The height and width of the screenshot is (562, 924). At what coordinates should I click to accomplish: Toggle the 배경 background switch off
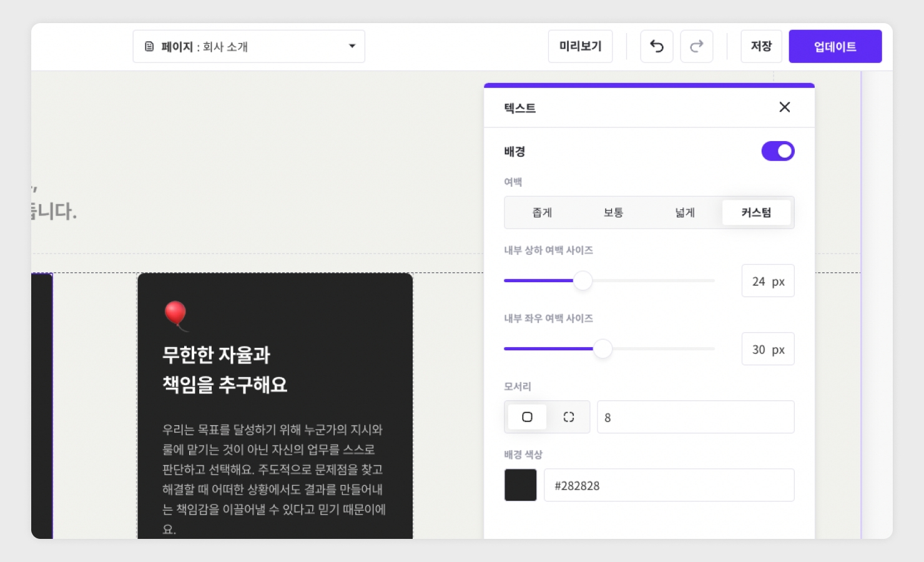click(777, 151)
